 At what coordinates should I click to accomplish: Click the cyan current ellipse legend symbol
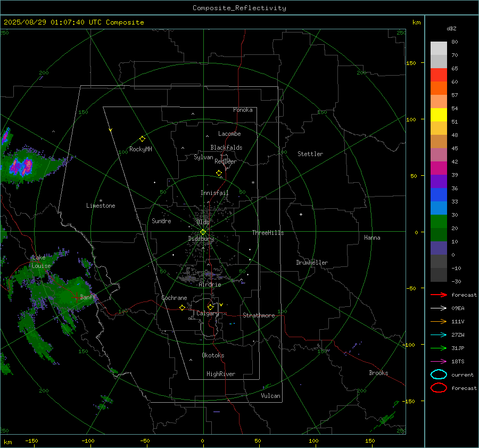[439, 374]
